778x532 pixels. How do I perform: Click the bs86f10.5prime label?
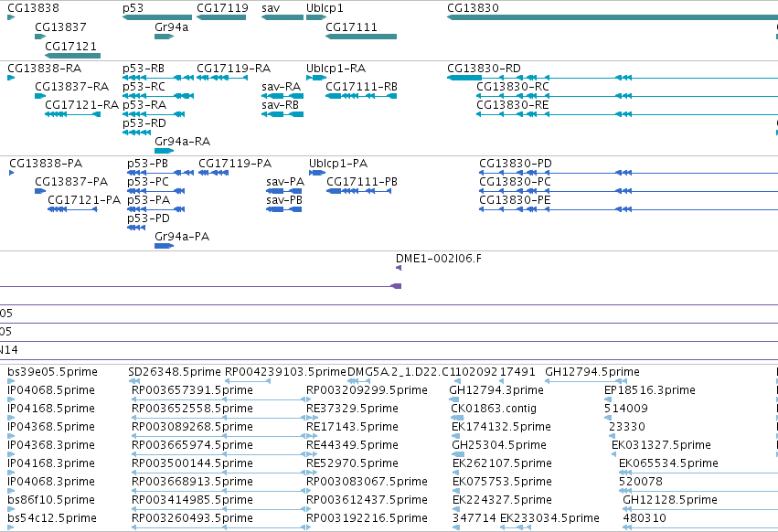tap(51, 500)
